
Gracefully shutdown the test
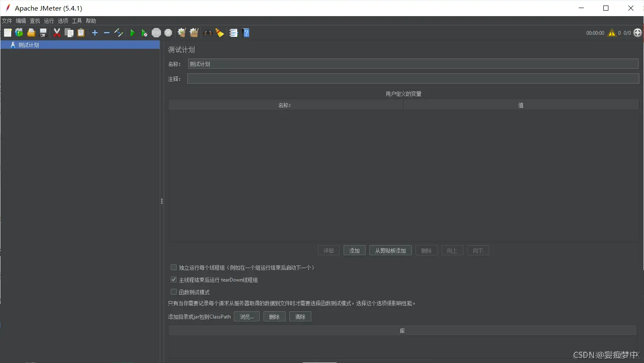pyautogui.click(x=168, y=33)
